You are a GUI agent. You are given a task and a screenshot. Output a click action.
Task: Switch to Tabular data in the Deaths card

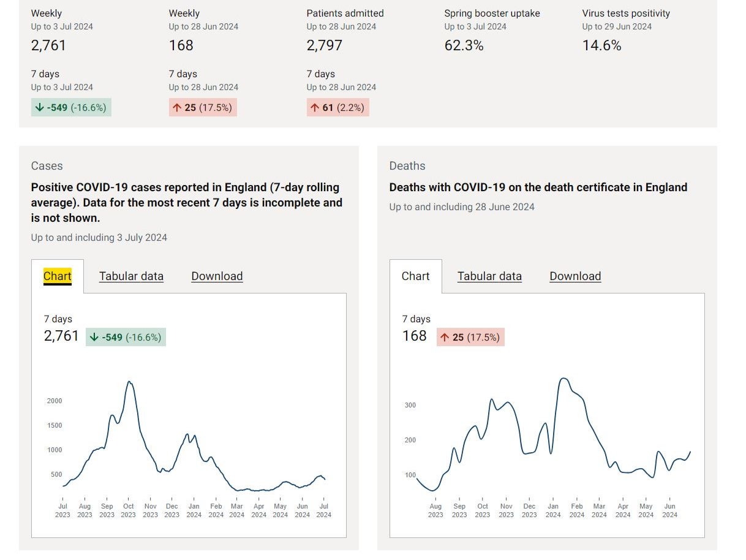pos(489,276)
